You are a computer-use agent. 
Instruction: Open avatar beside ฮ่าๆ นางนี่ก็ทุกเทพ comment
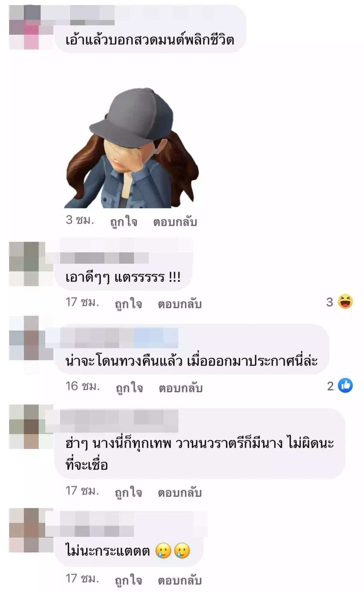[x=31, y=426]
